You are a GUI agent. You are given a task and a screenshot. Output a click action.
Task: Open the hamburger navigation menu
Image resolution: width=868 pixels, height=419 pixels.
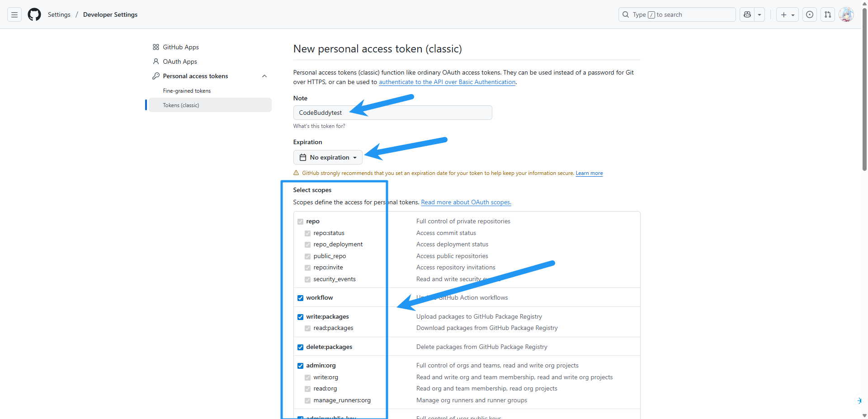(14, 15)
